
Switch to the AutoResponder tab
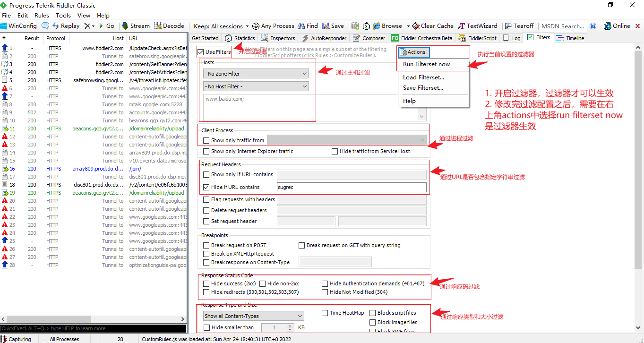(324, 38)
